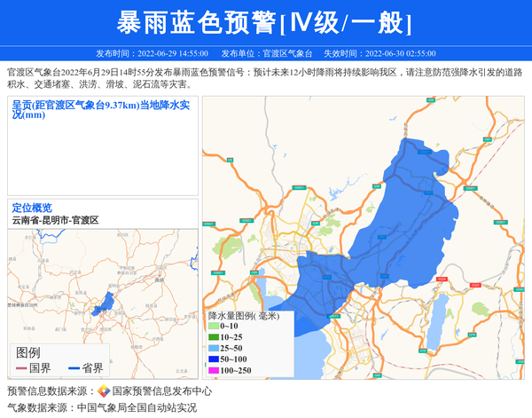Image resolution: width=532 pixels, height=418 pixels.
Task: Pick the 25~50 light blue legend swatch
Action: [213, 349]
